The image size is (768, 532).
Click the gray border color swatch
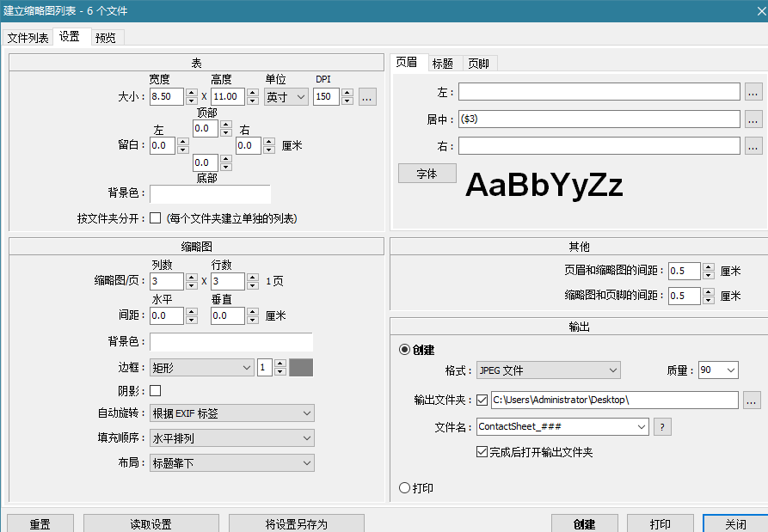click(301, 368)
